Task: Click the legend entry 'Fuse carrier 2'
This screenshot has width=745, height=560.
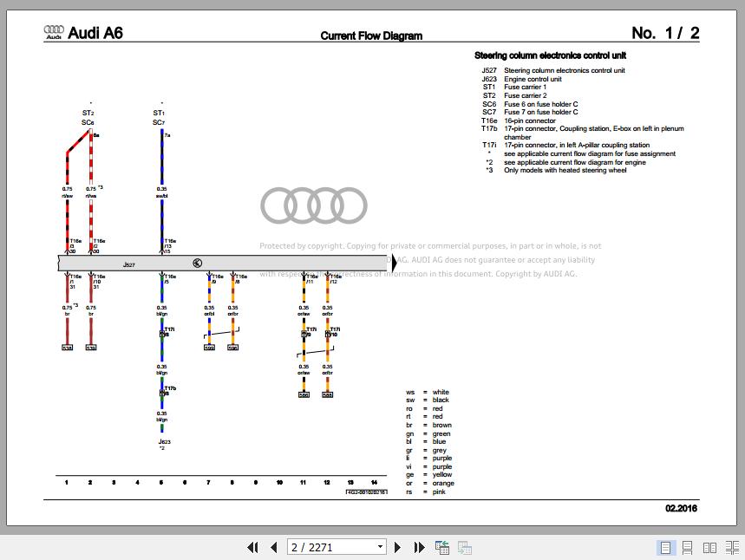Action: (x=525, y=95)
